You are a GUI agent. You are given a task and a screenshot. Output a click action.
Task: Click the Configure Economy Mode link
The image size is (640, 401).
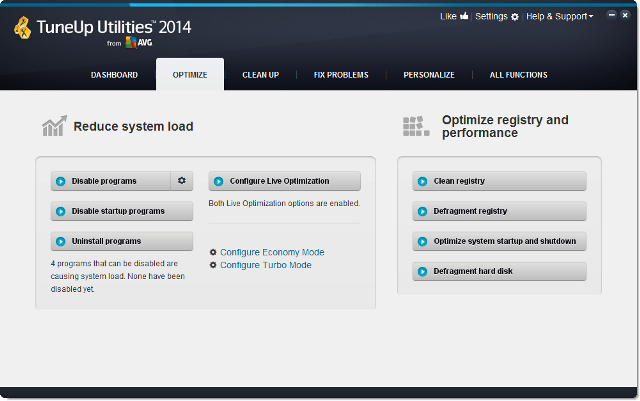tap(272, 252)
